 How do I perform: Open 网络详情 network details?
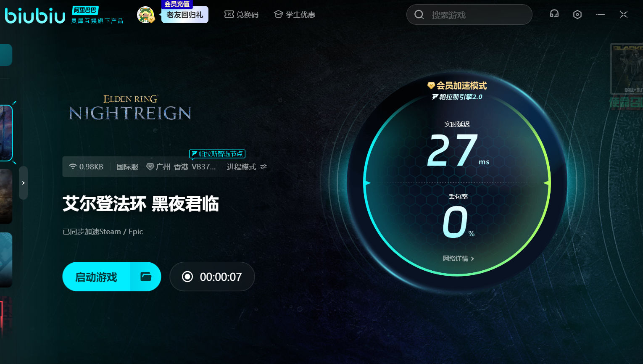coord(458,258)
